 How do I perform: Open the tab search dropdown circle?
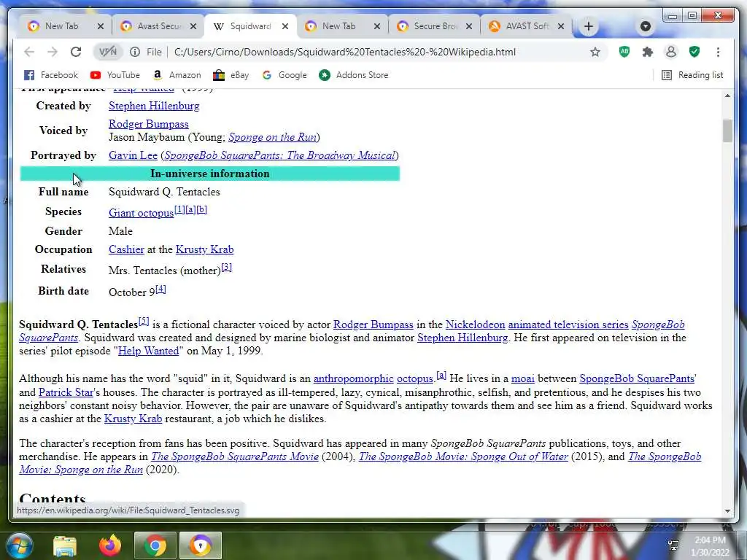[x=646, y=26]
